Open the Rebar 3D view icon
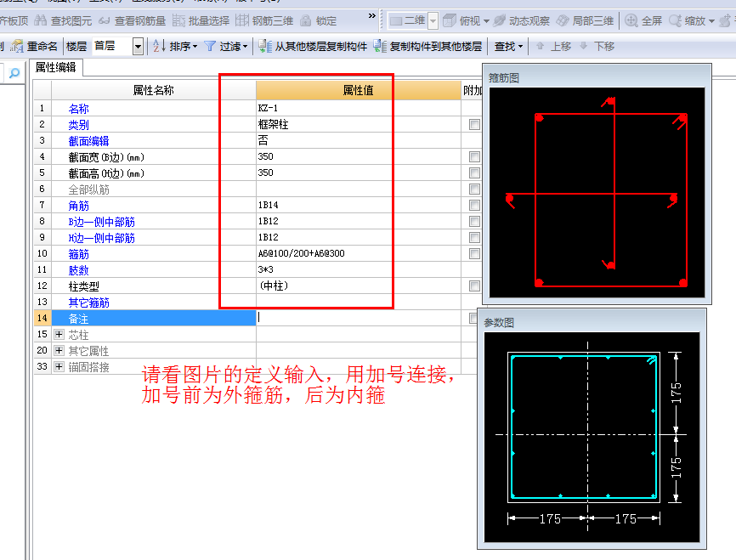This screenshot has width=736, height=560. click(x=241, y=20)
